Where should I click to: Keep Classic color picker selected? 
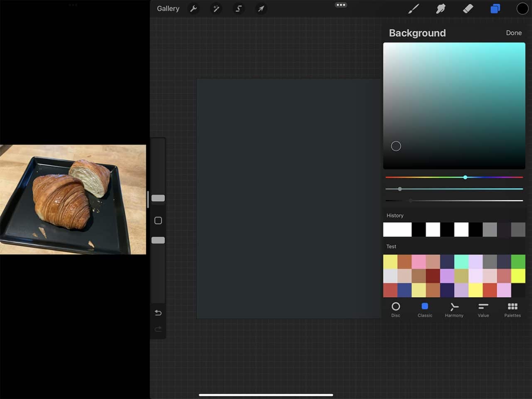coord(425,309)
